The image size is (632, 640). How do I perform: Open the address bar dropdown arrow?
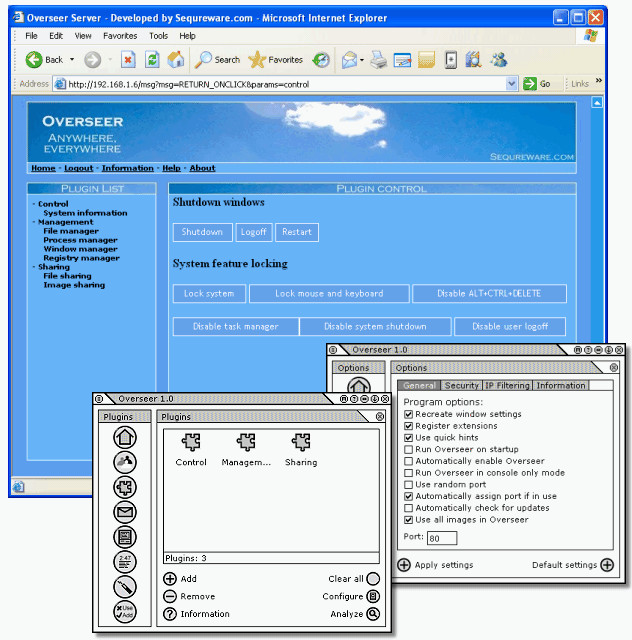[512, 84]
